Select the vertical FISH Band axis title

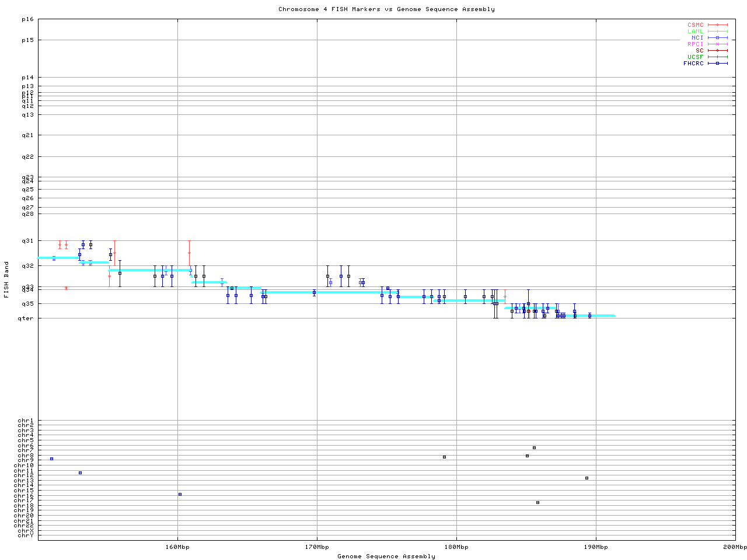click(x=6, y=279)
